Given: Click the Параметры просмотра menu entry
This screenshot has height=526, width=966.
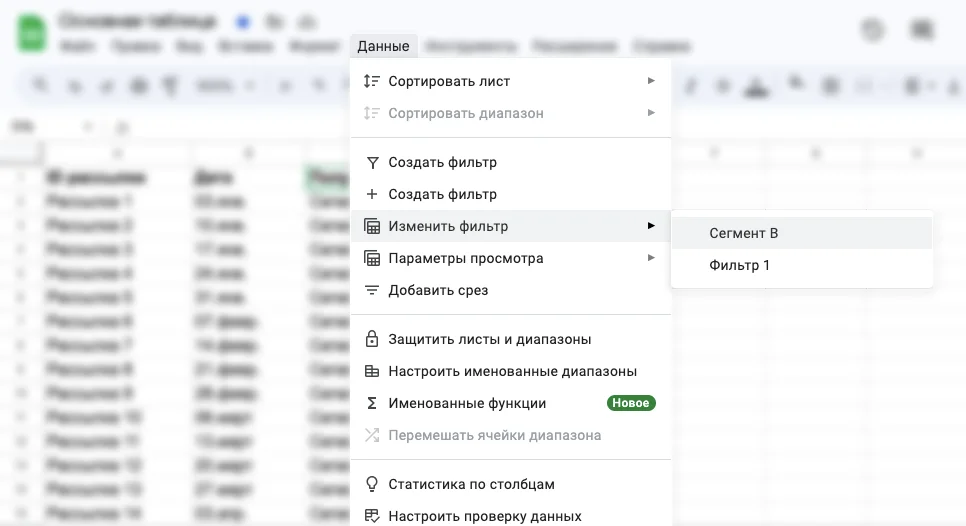Looking at the screenshot, I should pyautogui.click(x=465, y=258).
